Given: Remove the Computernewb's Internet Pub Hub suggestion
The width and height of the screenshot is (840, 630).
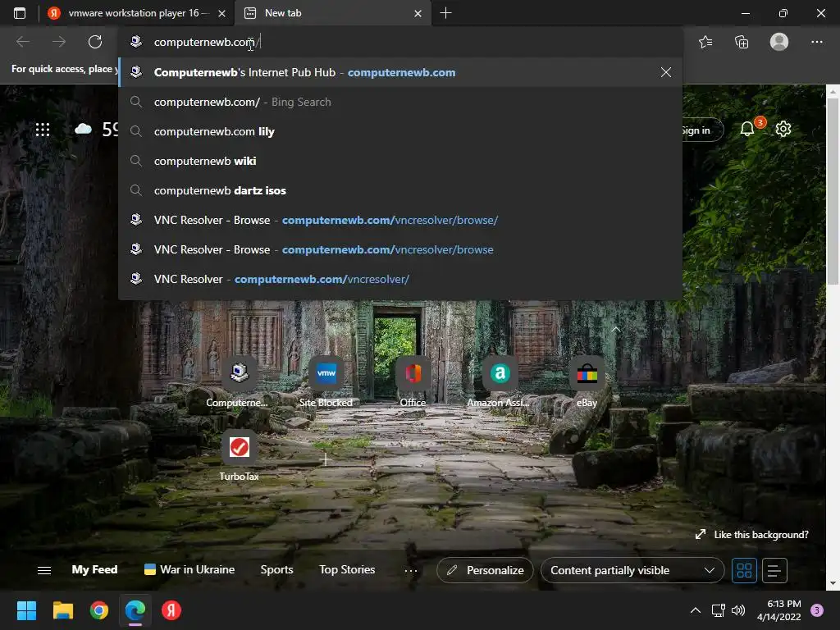Looking at the screenshot, I should point(666,72).
